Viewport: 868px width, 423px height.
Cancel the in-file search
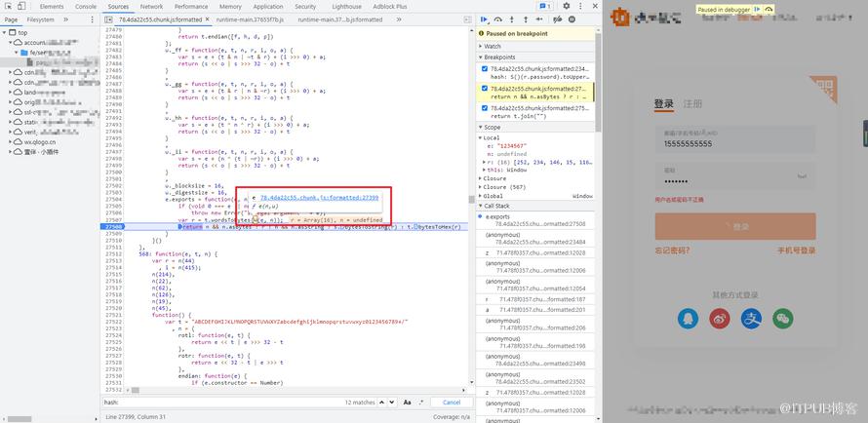click(x=452, y=402)
